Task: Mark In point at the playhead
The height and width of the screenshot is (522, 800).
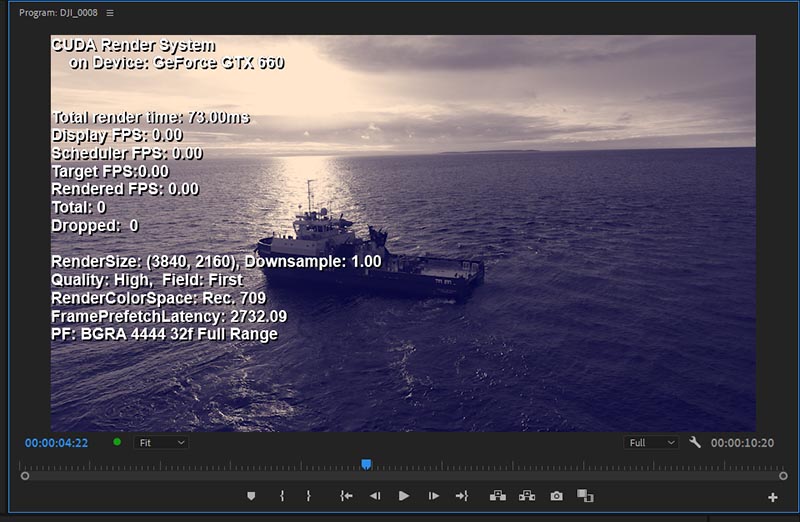Action: point(282,496)
